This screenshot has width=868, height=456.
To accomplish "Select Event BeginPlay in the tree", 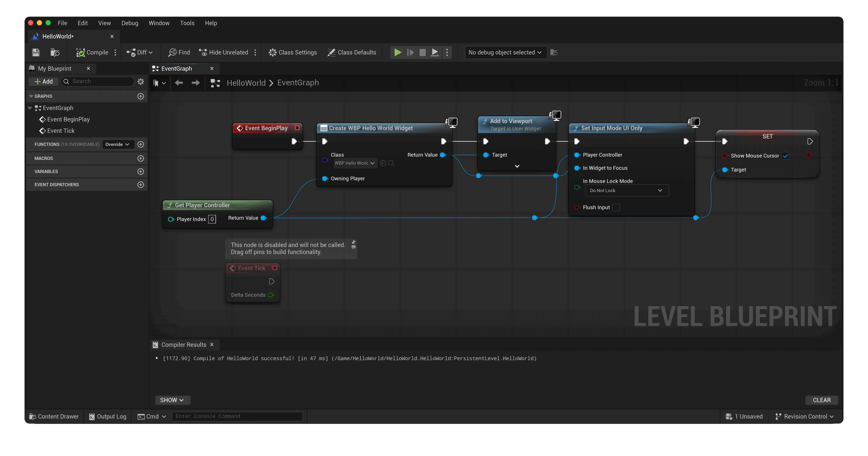I will click(65, 119).
